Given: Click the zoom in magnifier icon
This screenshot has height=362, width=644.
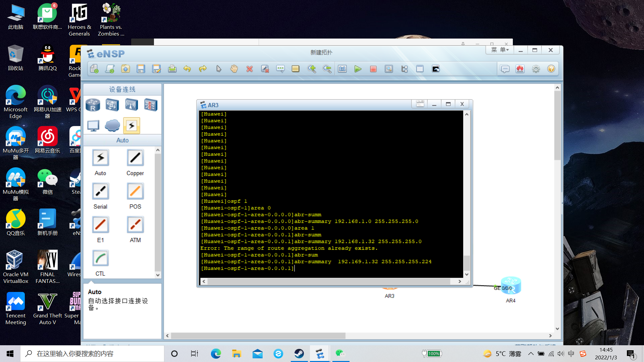Looking at the screenshot, I should click(x=312, y=69).
